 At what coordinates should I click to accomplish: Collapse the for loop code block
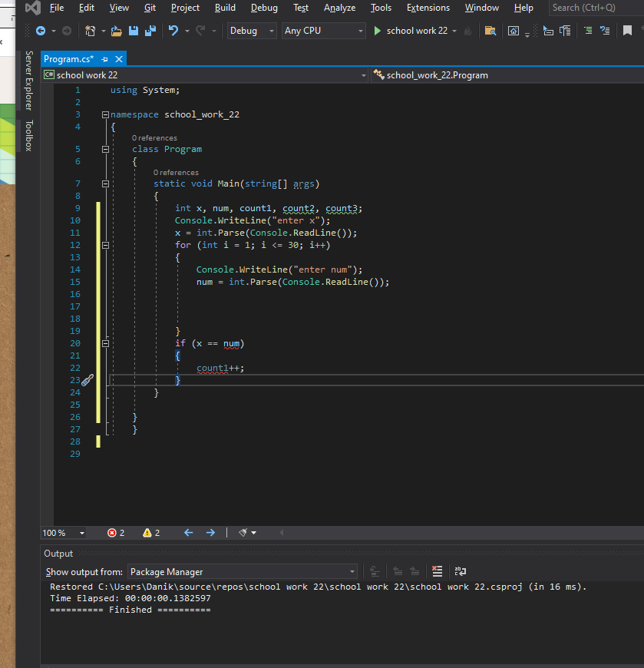(105, 245)
